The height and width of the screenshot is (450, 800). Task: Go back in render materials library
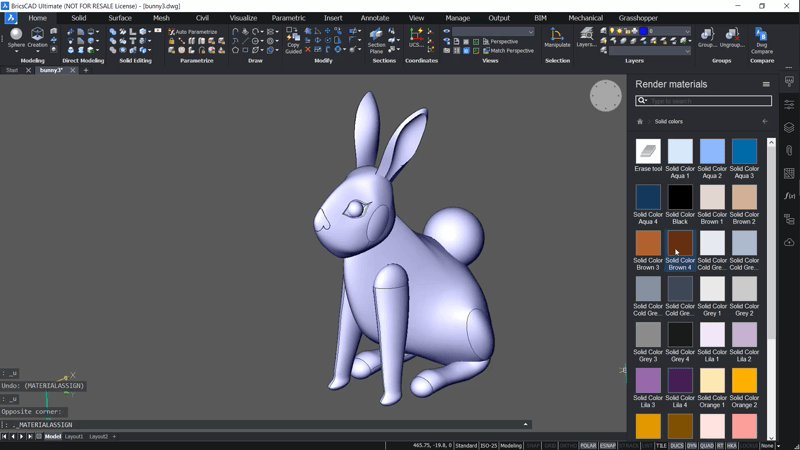[x=765, y=121]
